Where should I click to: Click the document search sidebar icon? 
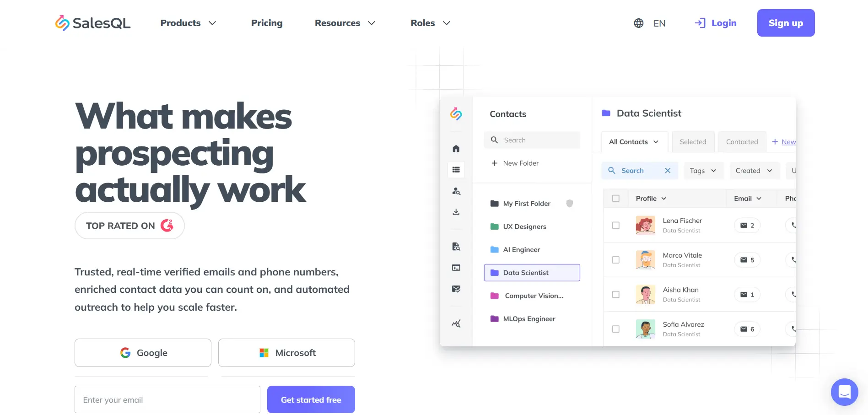(x=456, y=247)
